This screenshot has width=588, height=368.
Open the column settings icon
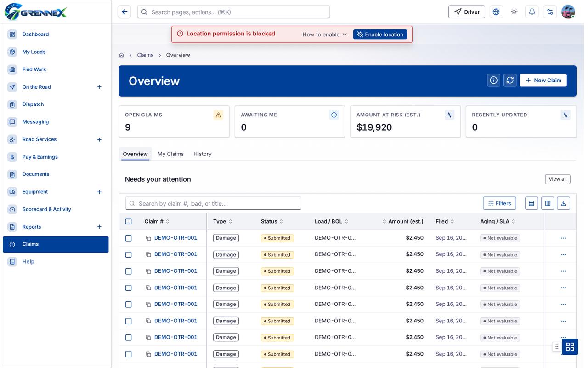[x=548, y=203]
